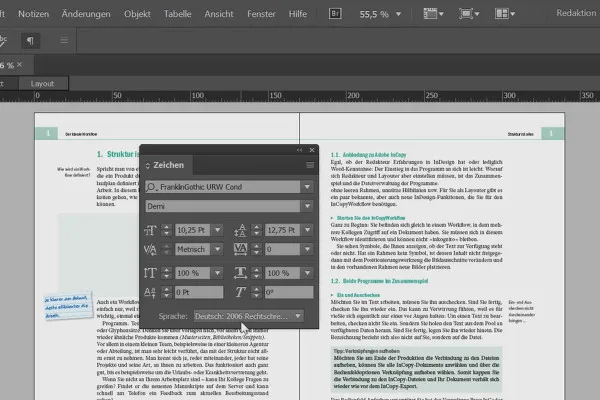Click the skew italic T icon

point(240,292)
